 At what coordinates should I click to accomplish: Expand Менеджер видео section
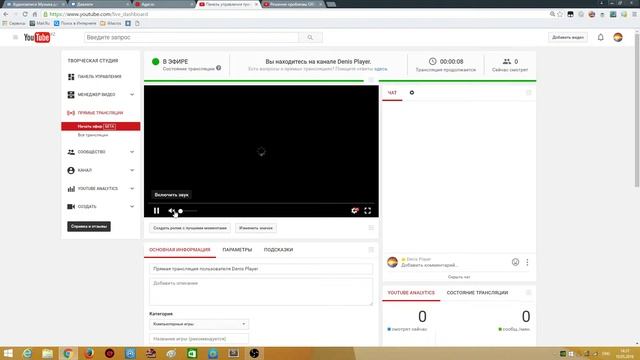pos(132,94)
